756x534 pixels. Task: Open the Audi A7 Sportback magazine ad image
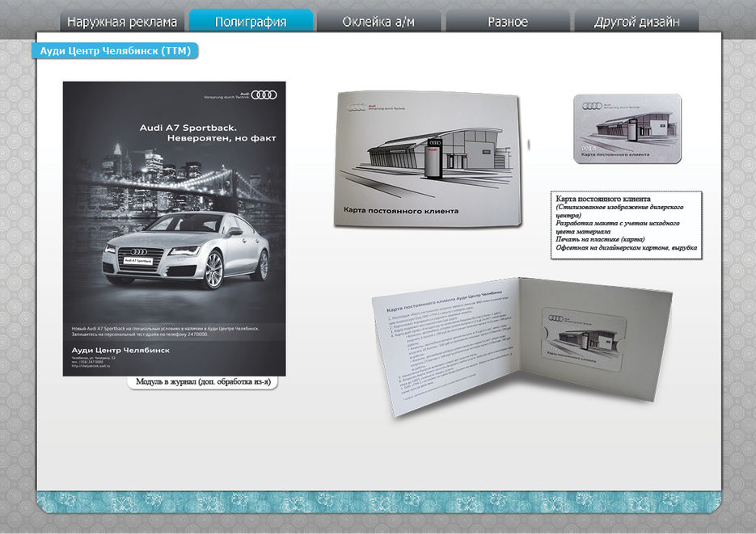(x=174, y=229)
